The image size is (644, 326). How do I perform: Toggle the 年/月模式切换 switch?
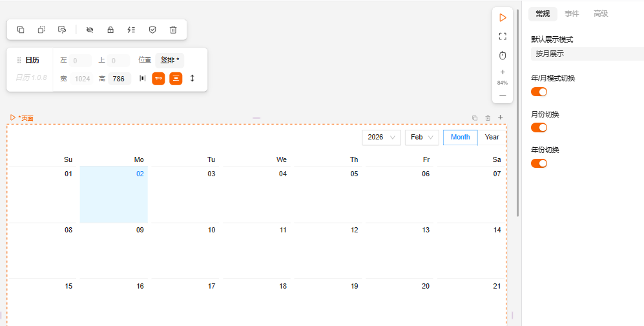pyautogui.click(x=539, y=92)
